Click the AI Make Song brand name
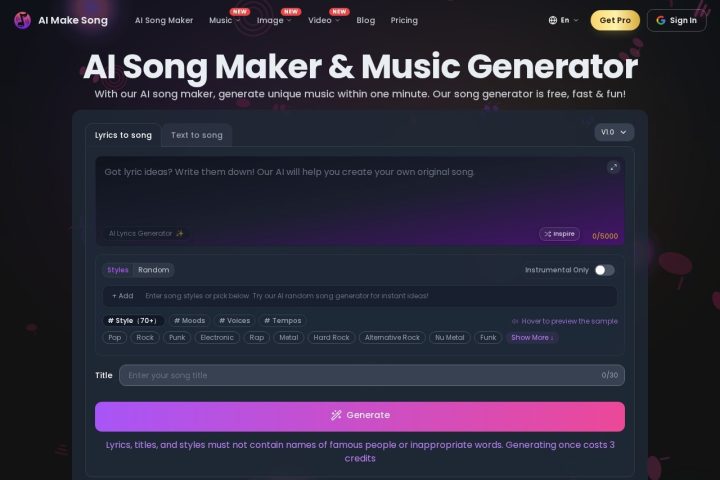Image resolution: width=720 pixels, height=480 pixels. click(73, 20)
